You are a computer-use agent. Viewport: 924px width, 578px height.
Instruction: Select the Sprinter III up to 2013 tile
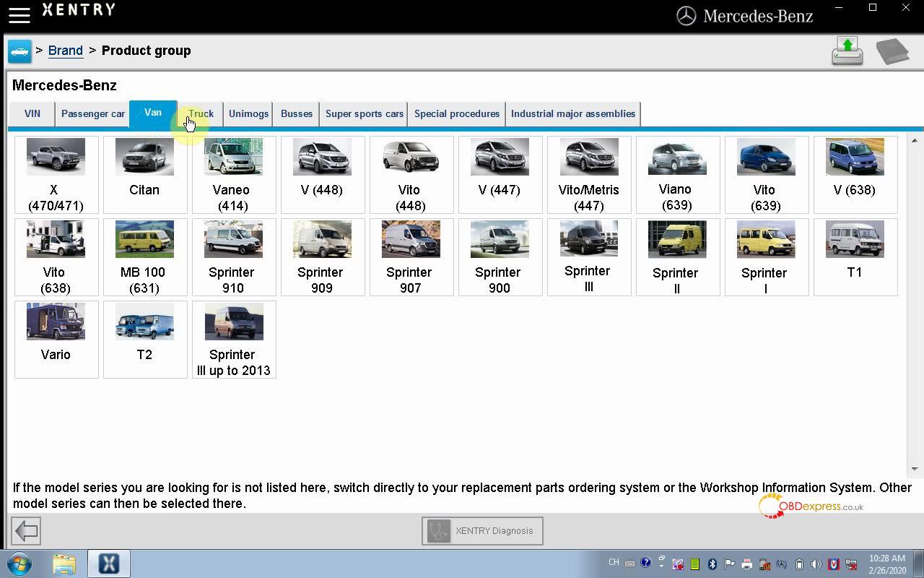coord(234,340)
